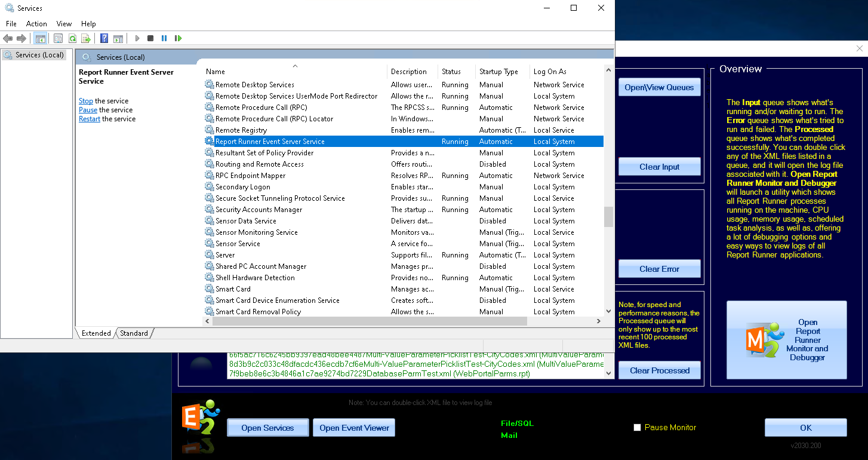Click the horizontal scrollbar left arrow
Screen dimensions: 868x460
tap(207, 321)
